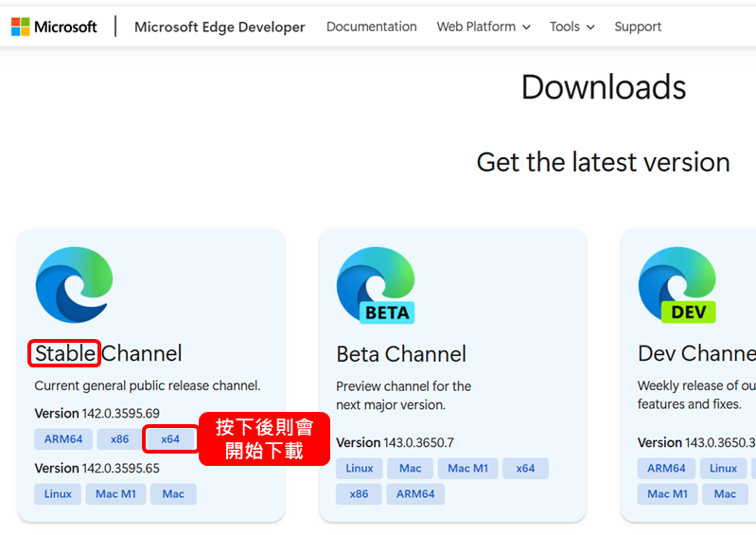
Task: Download Beta Channel Mac M1 build
Action: coord(466,469)
